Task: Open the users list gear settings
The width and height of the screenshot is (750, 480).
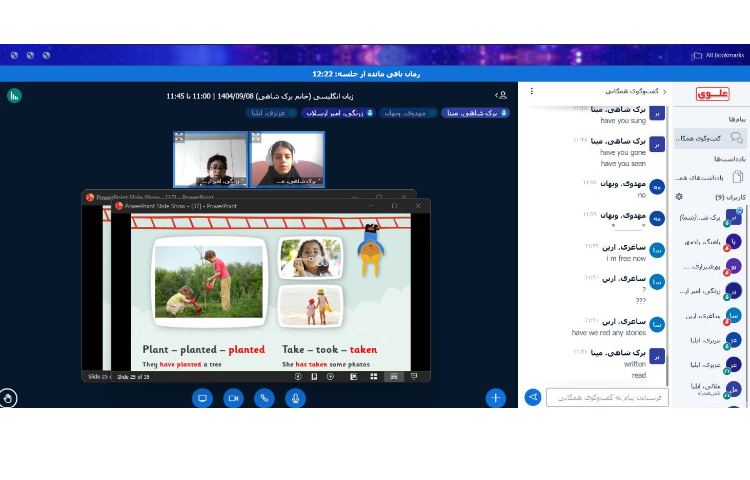Action: 679,197
